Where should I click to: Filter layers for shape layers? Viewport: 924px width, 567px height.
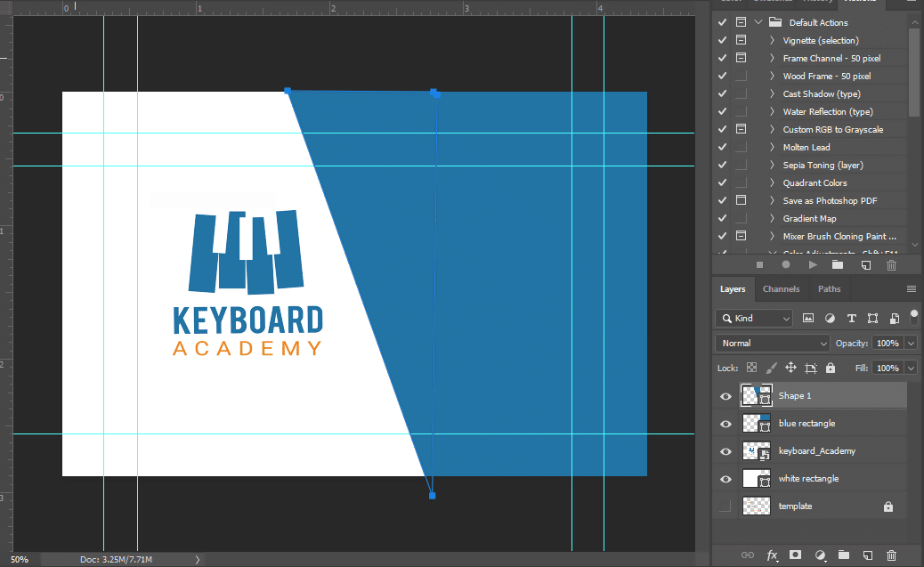point(872,319)
